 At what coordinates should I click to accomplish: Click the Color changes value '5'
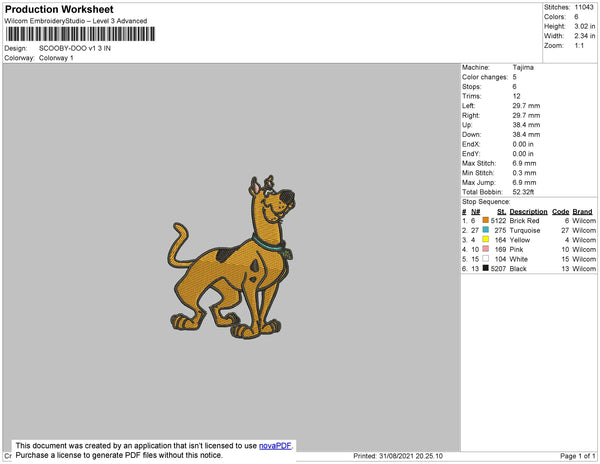(x=515, y=77)
